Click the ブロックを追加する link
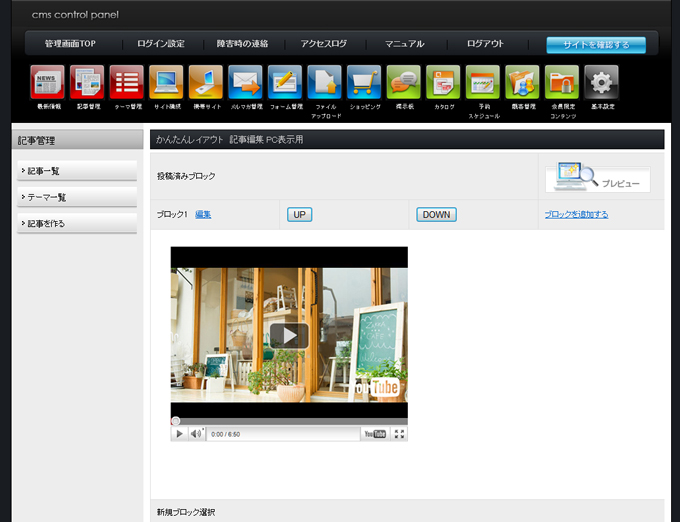This screenshot has height=522, width=680. (x=576, y=214)
